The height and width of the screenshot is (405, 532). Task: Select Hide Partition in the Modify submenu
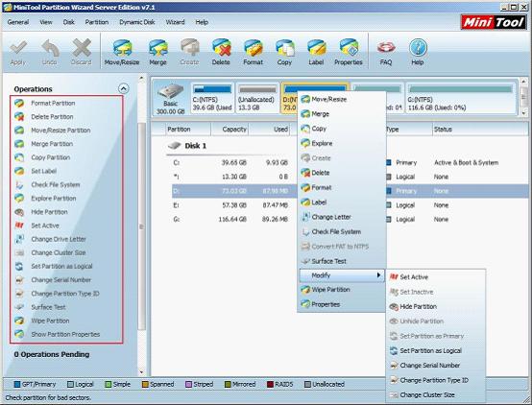coord(436,306)
